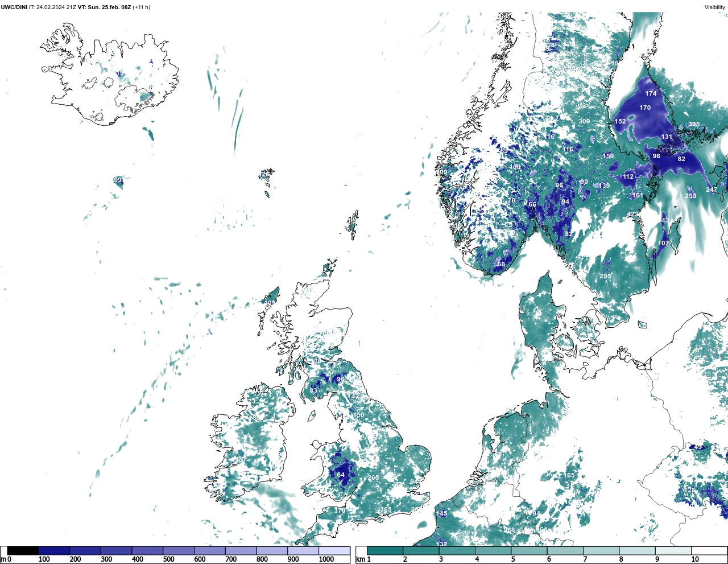728x564 pixels.
Task: Click the 6–7 km legend swatch
Action: pos(565,551)
